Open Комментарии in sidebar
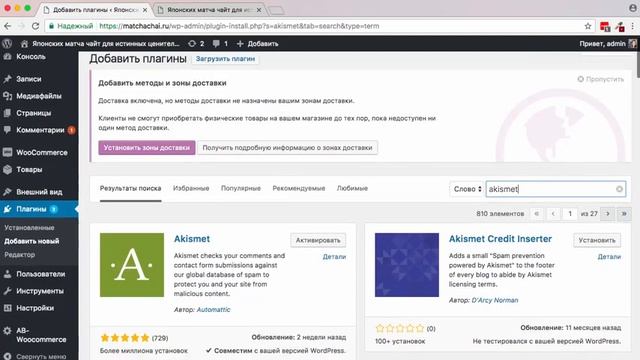 click(40, 130)
